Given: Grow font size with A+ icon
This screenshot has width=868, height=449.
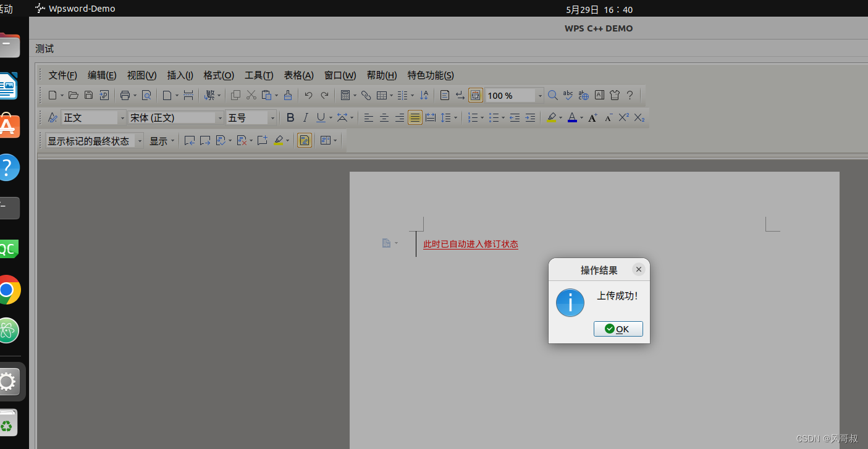Looking at the screenshot, I should coord(592,117).
